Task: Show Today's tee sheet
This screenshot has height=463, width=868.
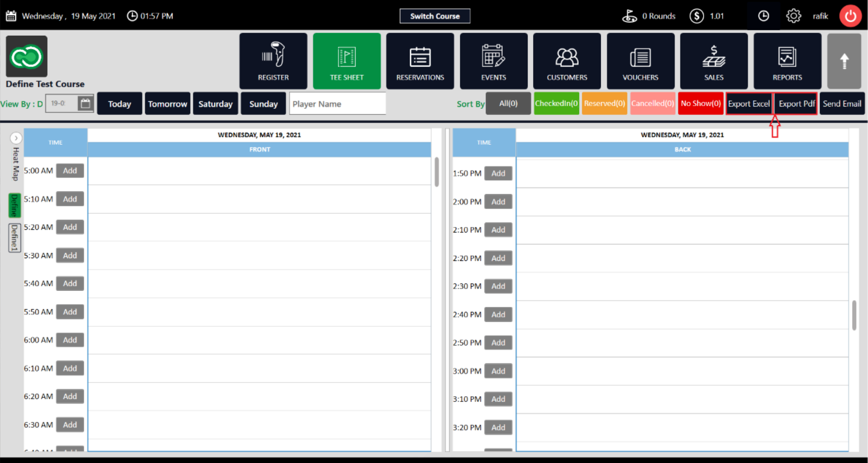Action: [119, 103]
